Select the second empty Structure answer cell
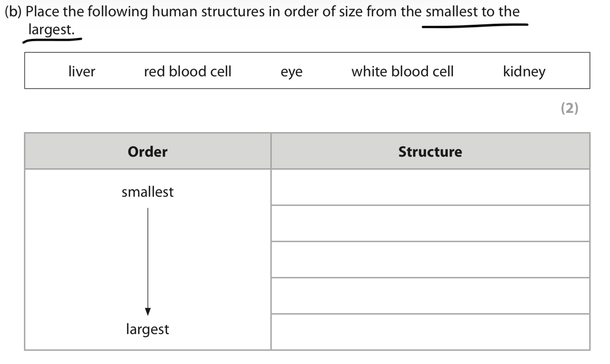 tap(430, 223)
